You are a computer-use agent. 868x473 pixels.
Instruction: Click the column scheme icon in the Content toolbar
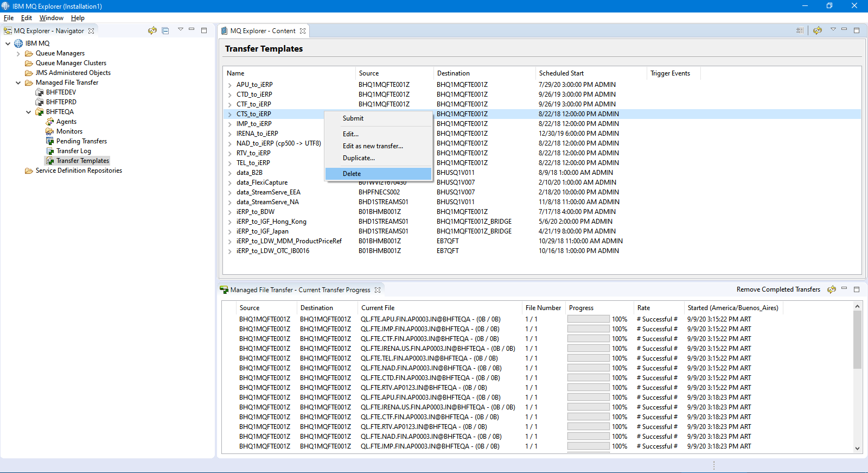click(800, 30)
